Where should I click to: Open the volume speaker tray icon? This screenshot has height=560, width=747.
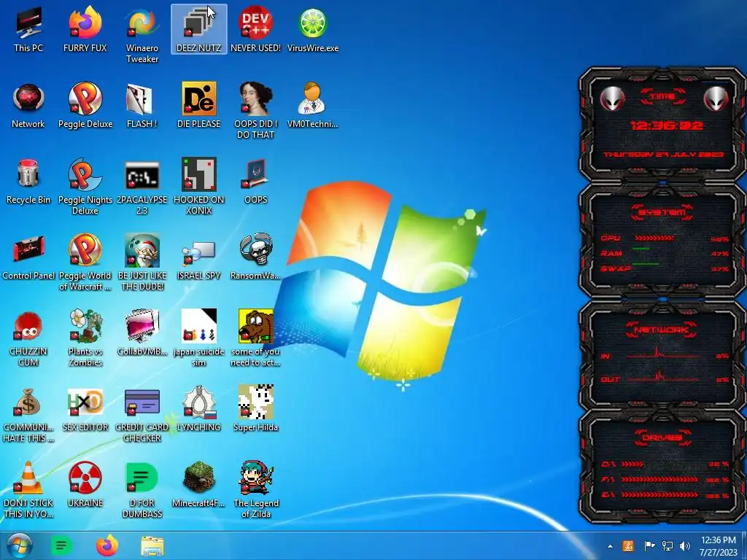tap(685, 546)
